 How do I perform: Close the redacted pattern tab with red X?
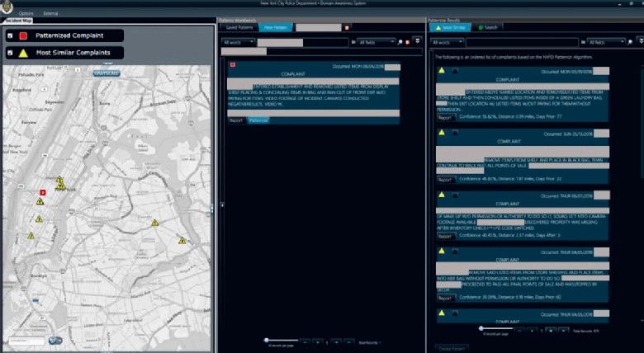pos(347,27)
